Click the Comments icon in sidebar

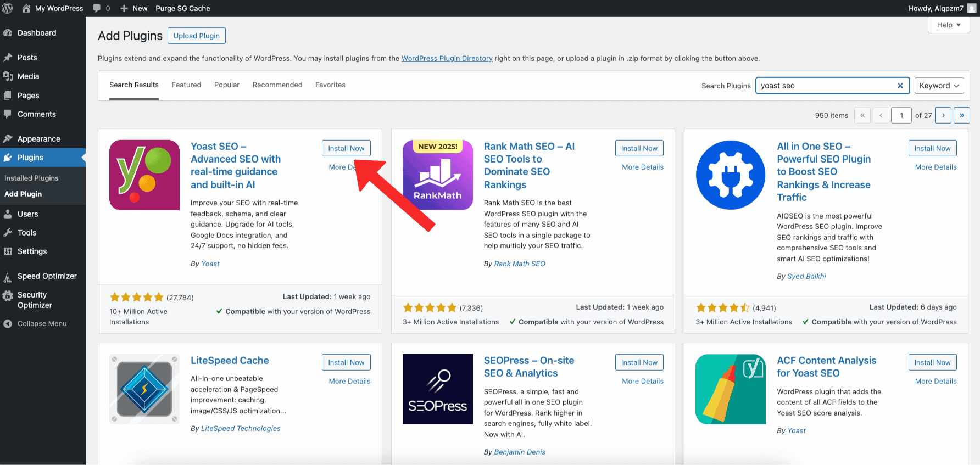point(8,114)
